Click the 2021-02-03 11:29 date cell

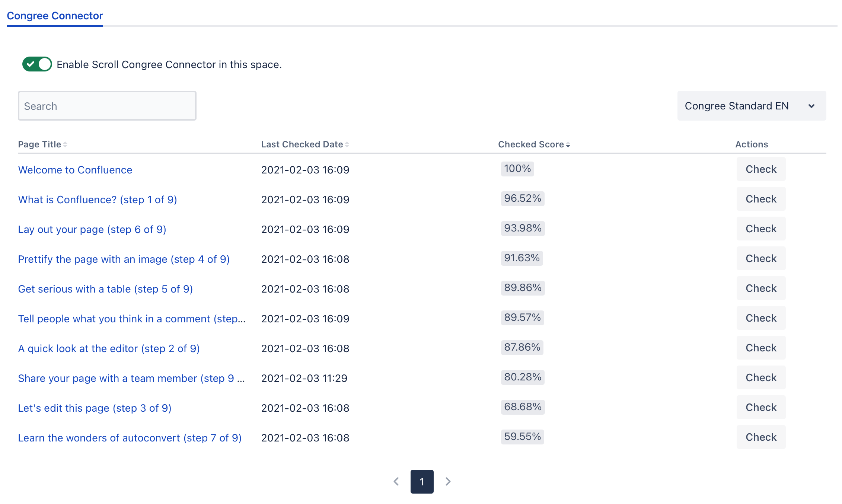[x=304, y=378]
